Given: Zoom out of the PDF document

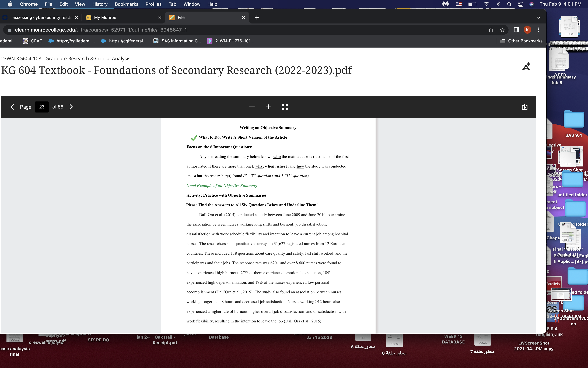Looking at the screenshot, I should (x=252, y=107).
